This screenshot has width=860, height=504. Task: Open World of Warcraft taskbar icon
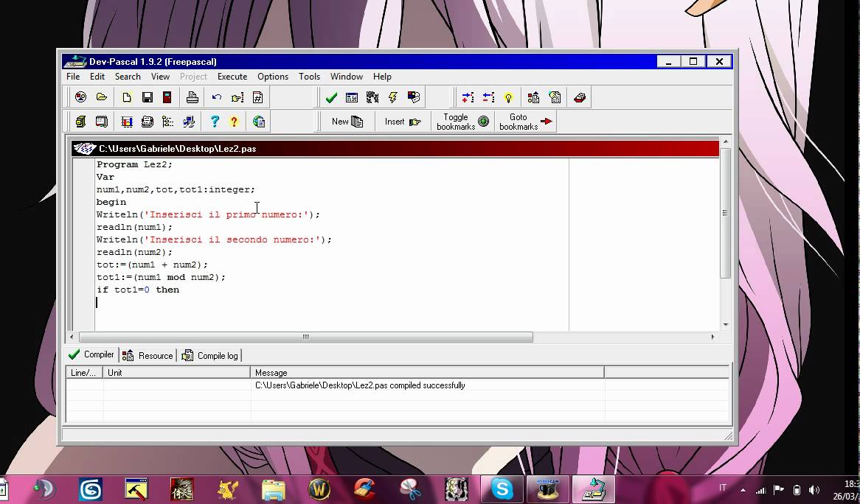[319, 489]
